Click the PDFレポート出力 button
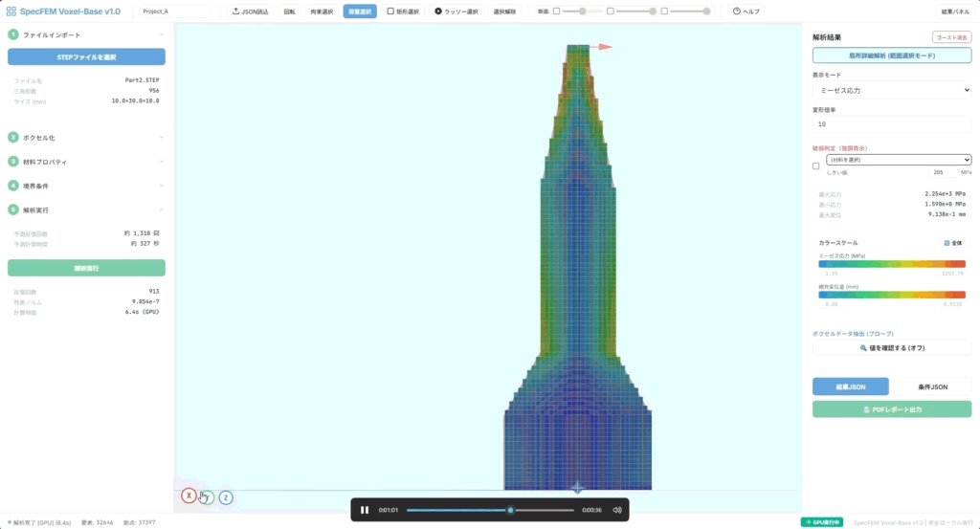 click(892, 409)
